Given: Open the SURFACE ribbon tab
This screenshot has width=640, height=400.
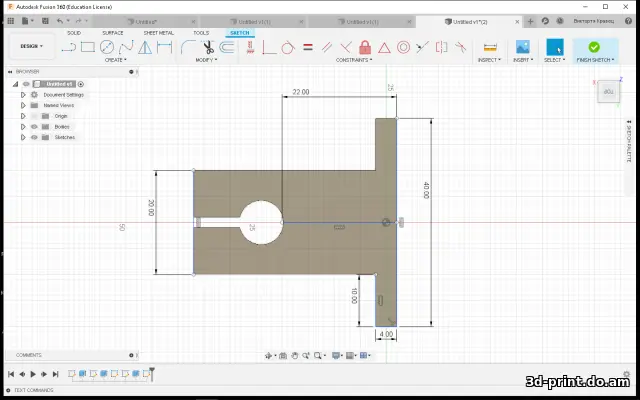Looking at the screenshot, I should (113, 33).
